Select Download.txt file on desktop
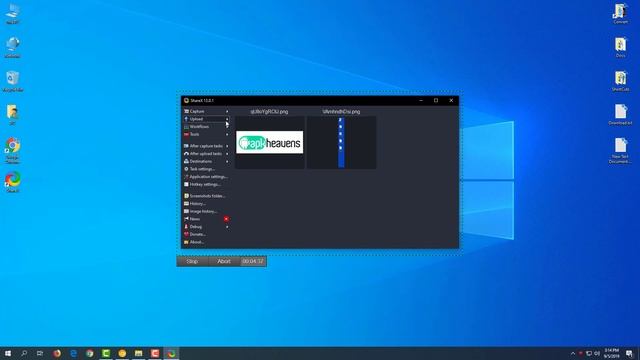 pos(620,115)
